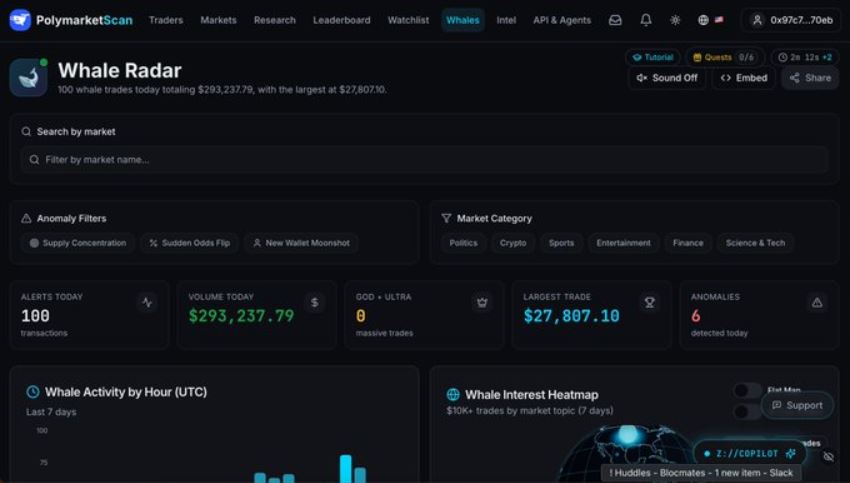Open the inbox mail icon

pos(615,20)
